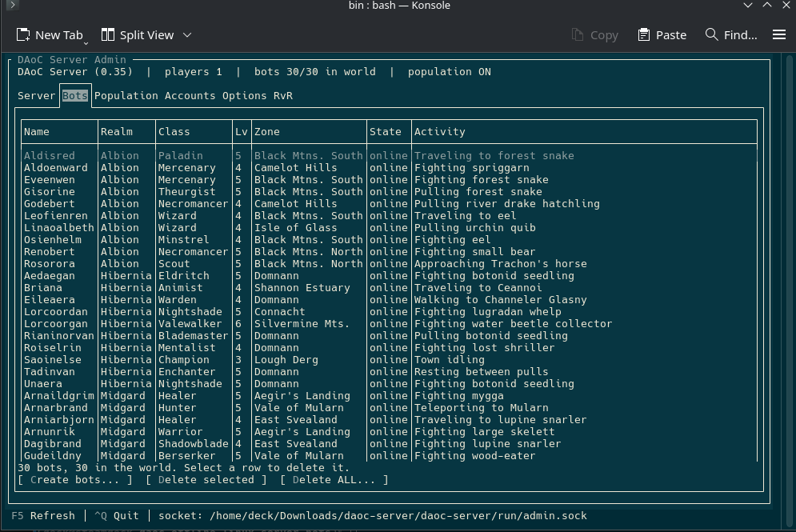Click the admin.sock socket path text
Viewport: 796px width, 532px height.
point(398,516)
